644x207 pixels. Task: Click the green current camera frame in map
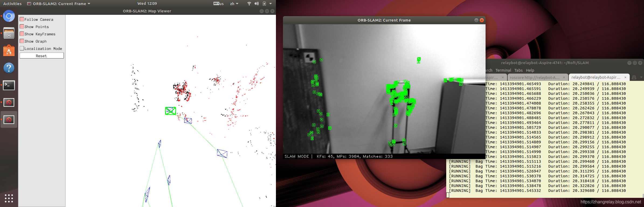click(171, 111)
